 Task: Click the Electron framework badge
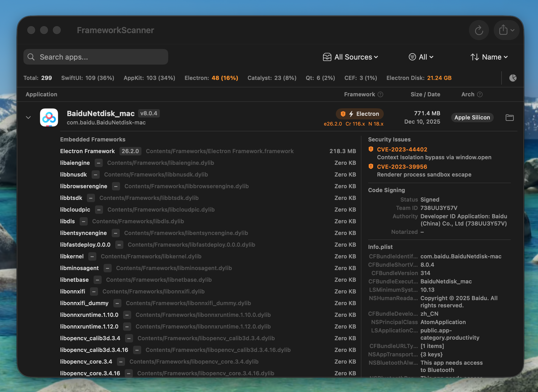[x=360, y=114]
